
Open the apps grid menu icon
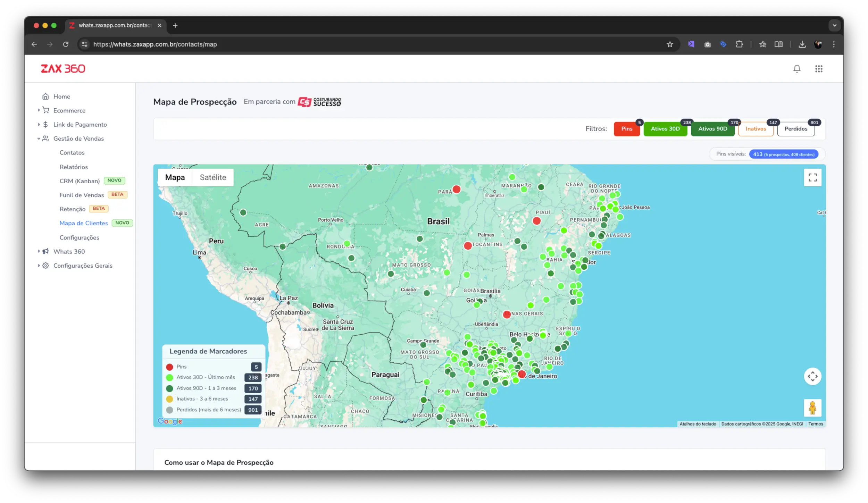point(819,69)
